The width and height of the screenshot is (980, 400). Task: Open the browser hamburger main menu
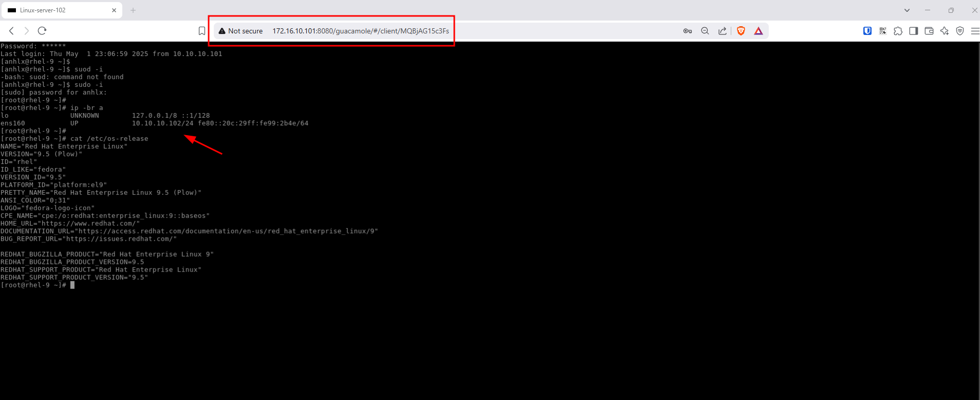tap(975, 31)
